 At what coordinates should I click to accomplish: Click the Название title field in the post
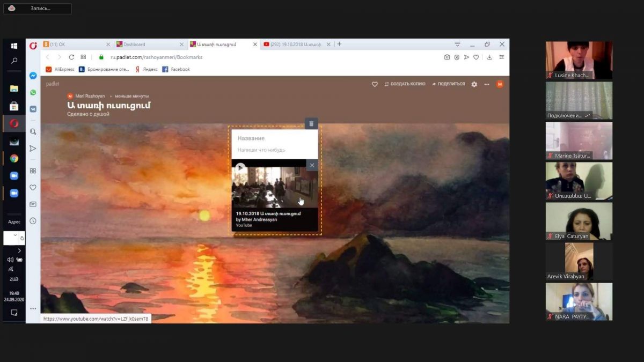[x=251, y=138]
